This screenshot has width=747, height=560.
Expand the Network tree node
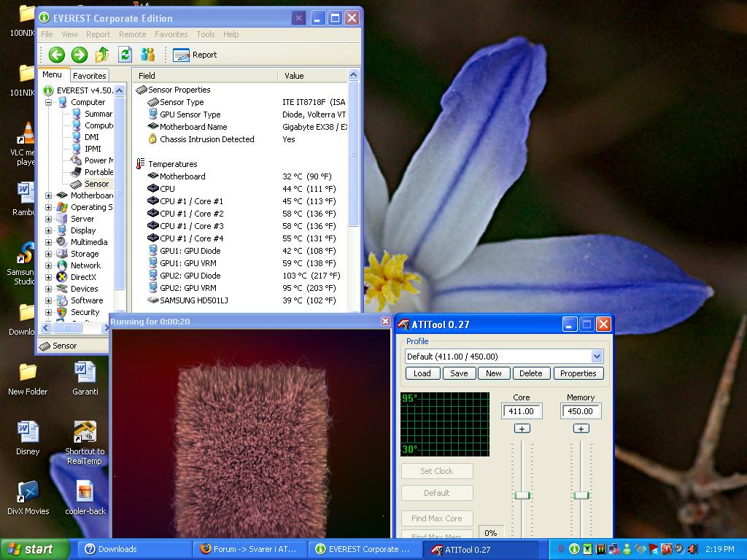pyautogui.click(x=49, y=265)
